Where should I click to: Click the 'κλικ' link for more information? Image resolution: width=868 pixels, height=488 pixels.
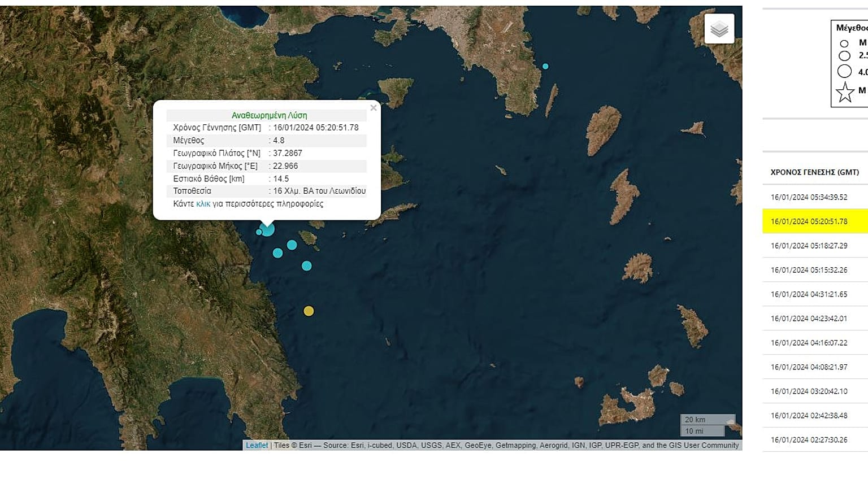click(x=203, y=204)
